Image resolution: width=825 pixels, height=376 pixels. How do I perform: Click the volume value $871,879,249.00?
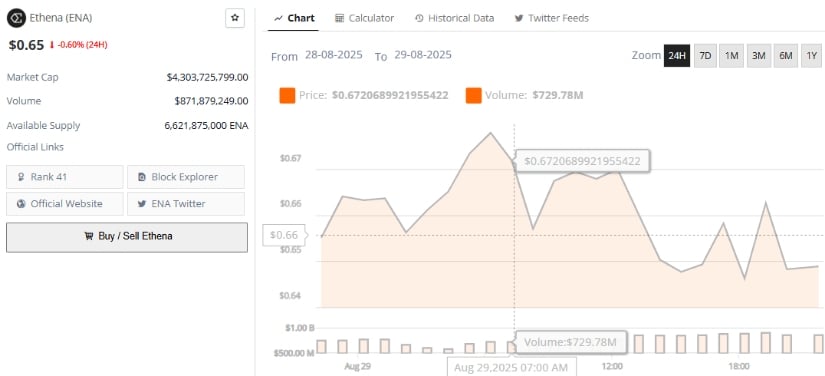coord(211,101)
